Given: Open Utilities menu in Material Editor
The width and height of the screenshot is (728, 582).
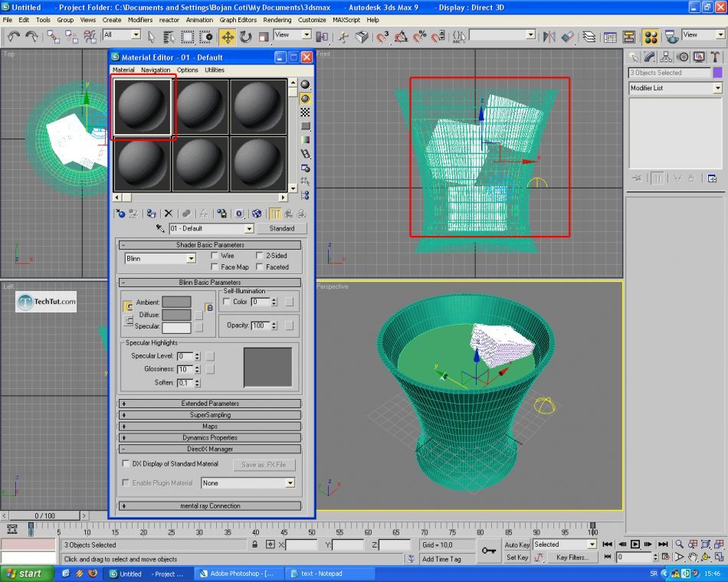Looking at the screenshot, I should [x=215, y=70].
